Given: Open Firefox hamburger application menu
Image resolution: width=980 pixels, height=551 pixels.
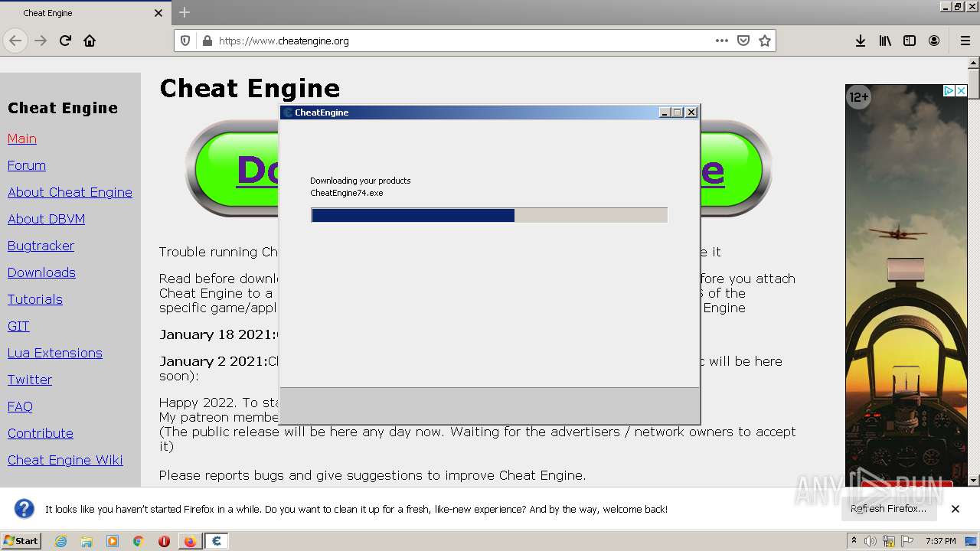Looking at the screenshot, I should pyautogui.click(x=965, y=41).
